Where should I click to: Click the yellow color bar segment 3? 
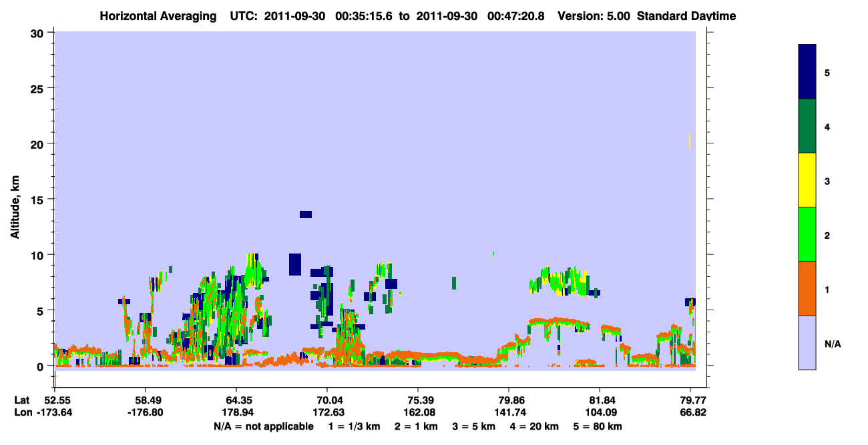807,180
